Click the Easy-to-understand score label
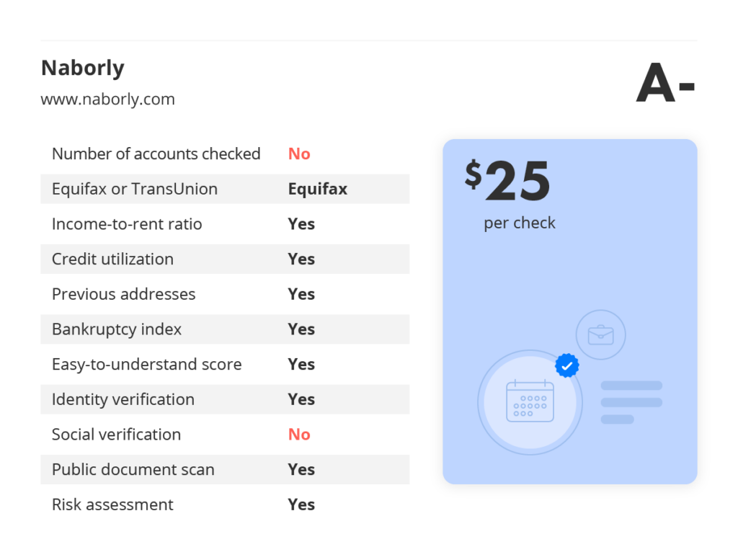Image resolution: width=738 pixels, height=560 pixels. [147, 364]
